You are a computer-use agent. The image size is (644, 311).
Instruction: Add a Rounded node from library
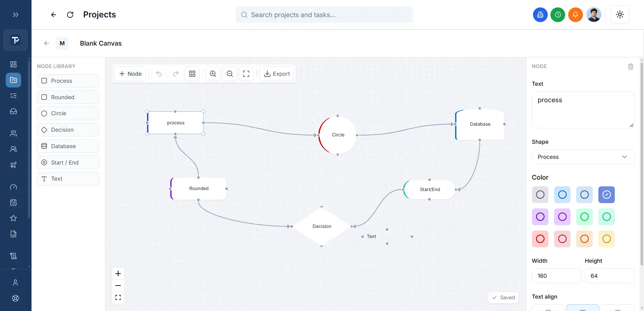(x=68, y=97)
